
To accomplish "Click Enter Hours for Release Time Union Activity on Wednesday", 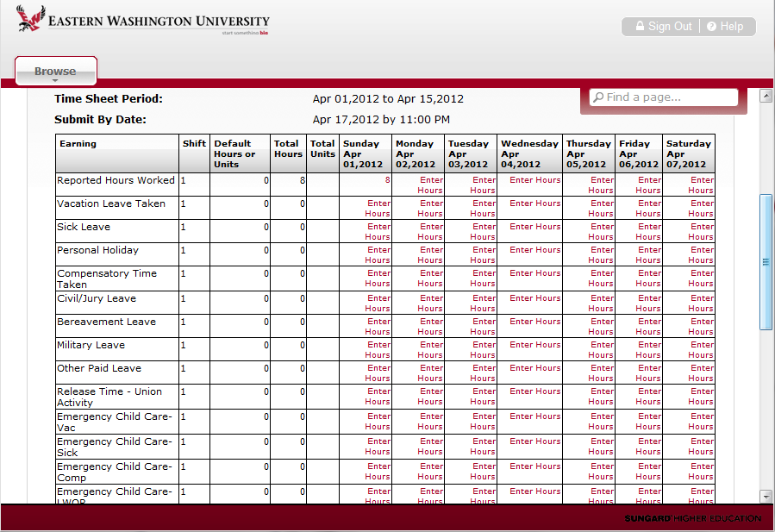I will [x=534, y=391].
